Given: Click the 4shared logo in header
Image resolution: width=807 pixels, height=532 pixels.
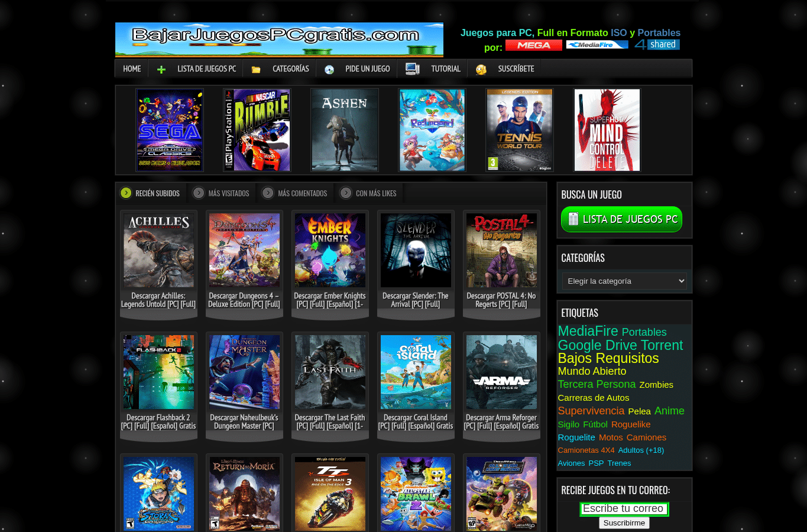Looking at the screenshot, I should tap(657, 44).
